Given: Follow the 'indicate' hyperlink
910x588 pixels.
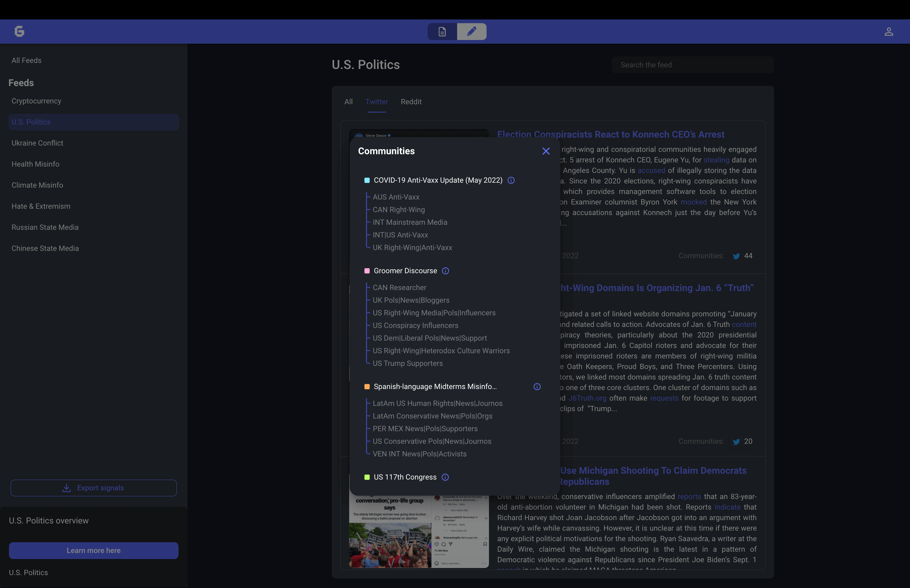Looking at the screenshot, I should point(728,507).
